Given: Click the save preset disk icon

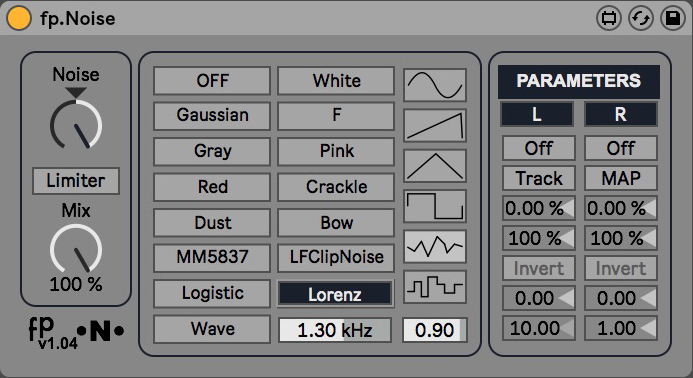Looking at the screenshot, I should (673, 19).
